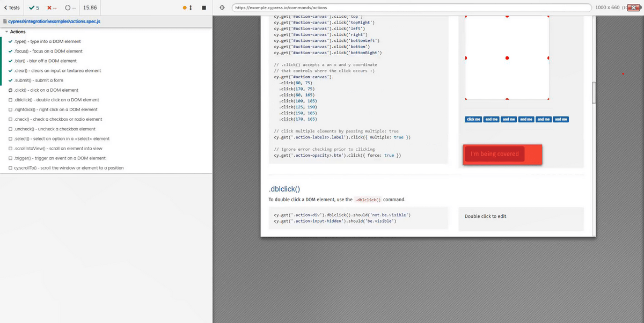The image size is (644, 323).
Task: Click the red close button at top right
Action: 634,8
